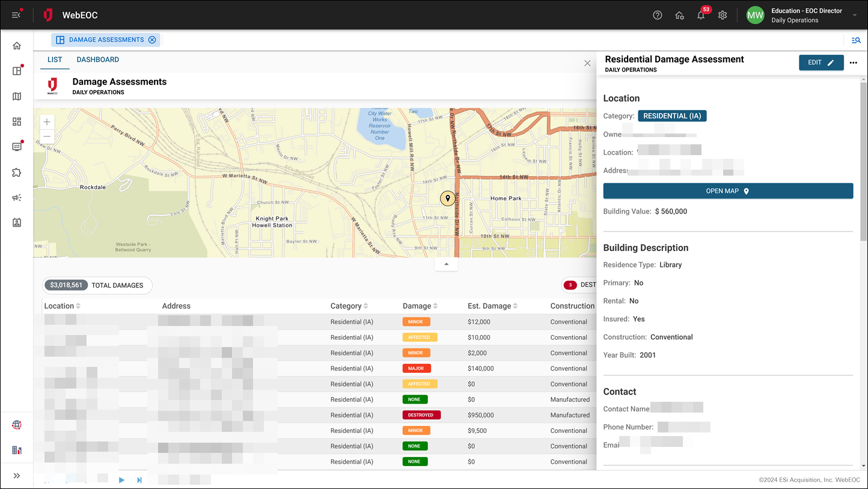Image resolution: width=868 pixels, height=489 pixels.
Task: Sort the table by Est. Damage column
Action: pyautogui.click(x=515, y=306)
